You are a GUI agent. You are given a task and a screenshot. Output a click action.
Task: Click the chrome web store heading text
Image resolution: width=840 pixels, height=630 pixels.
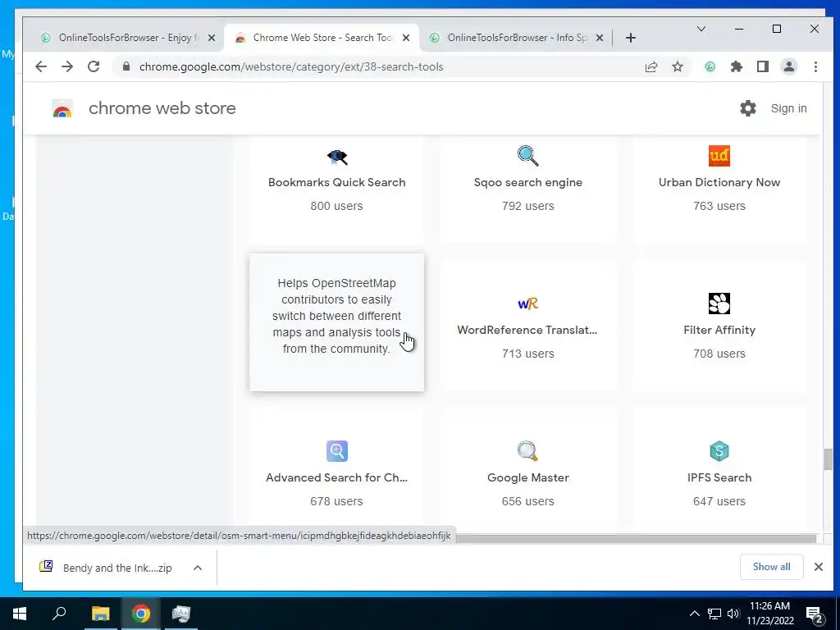point(162,108)
